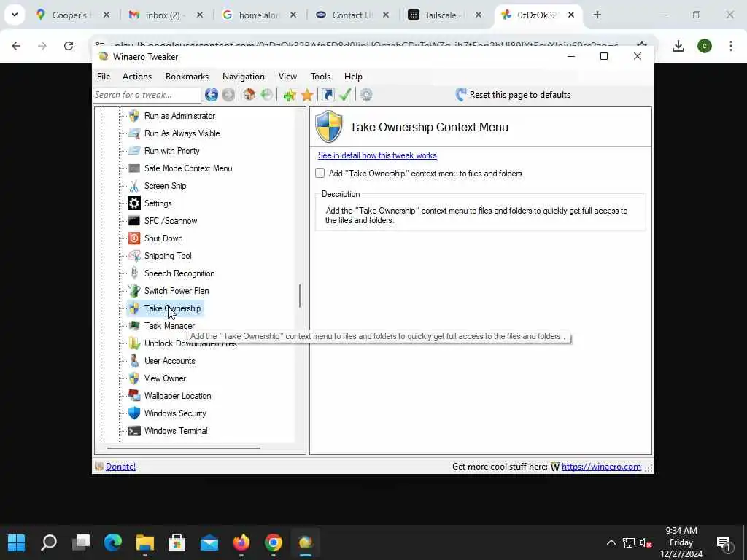This screenshot has height=560, width=747.
Task: Select the SFC /Scannow console icon
Action: coord(134,220)
